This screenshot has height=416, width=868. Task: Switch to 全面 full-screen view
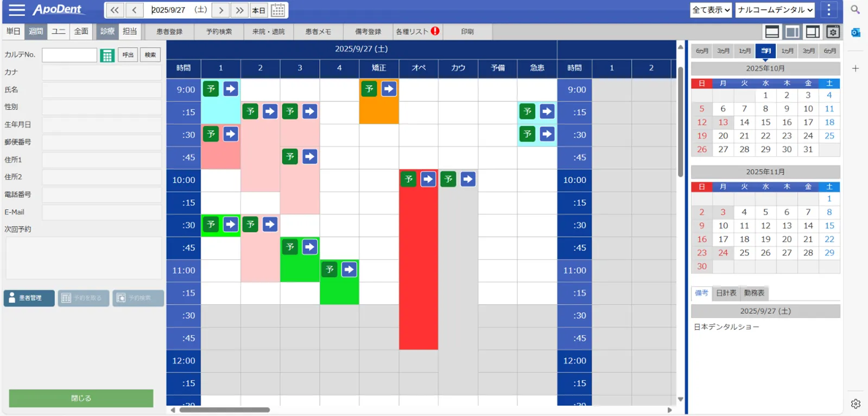click(81, 31)
